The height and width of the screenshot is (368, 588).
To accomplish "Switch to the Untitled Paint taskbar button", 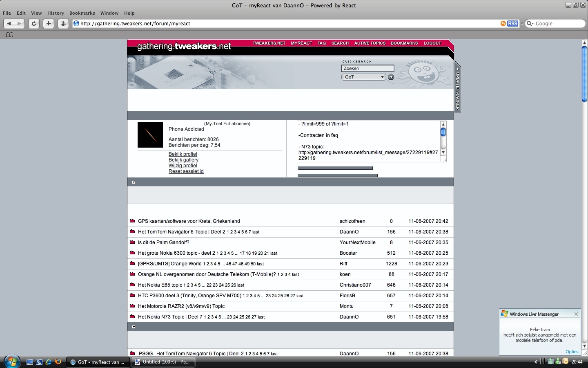I will tap(163, 362).
